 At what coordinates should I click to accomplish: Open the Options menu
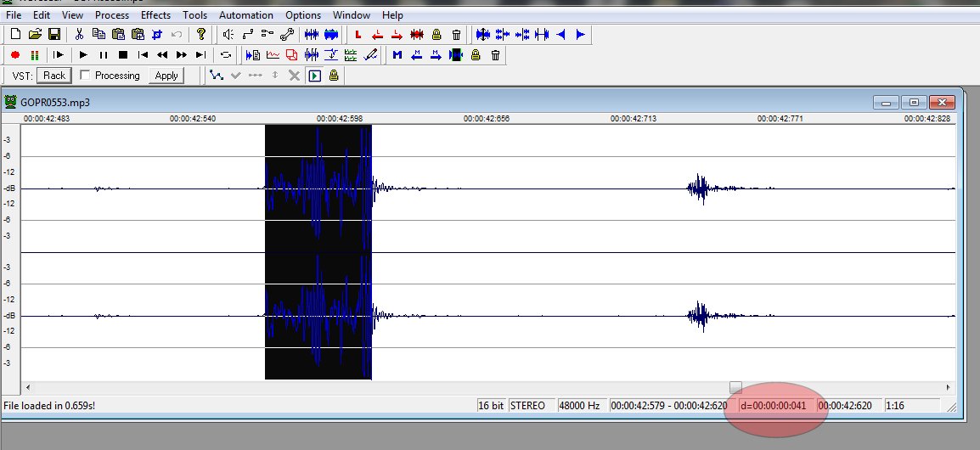(x=303, y=15)
